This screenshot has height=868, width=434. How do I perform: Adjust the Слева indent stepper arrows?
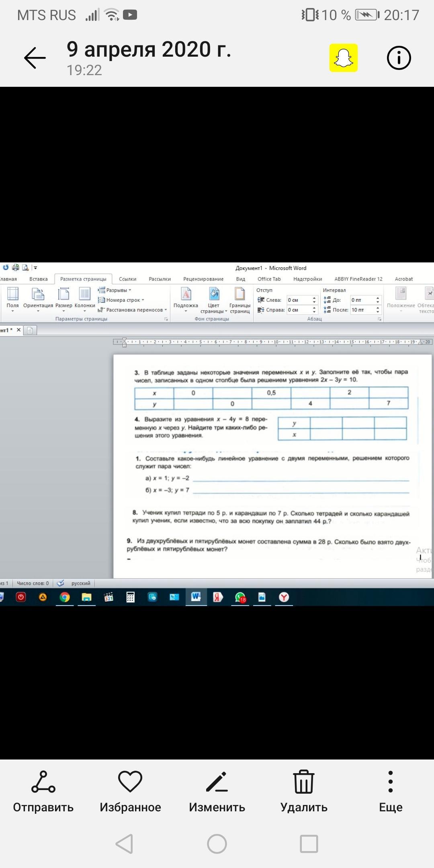click(314, 300)
